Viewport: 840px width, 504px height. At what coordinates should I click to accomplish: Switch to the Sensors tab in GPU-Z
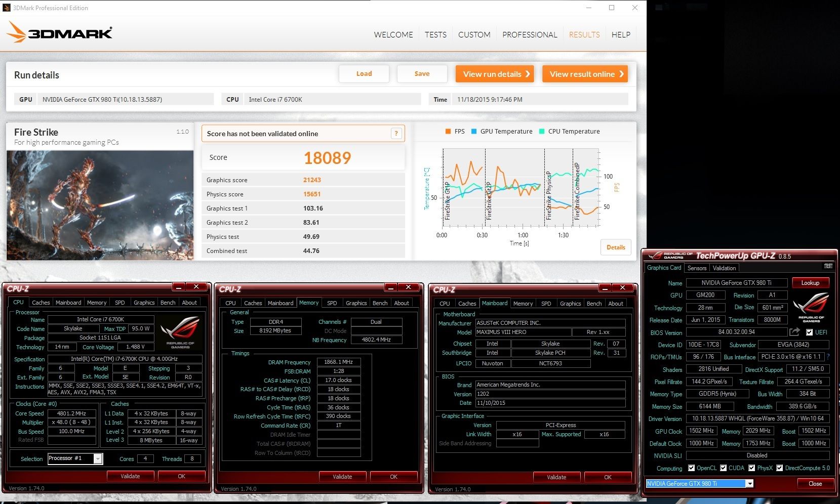click(x=697, y=268)
